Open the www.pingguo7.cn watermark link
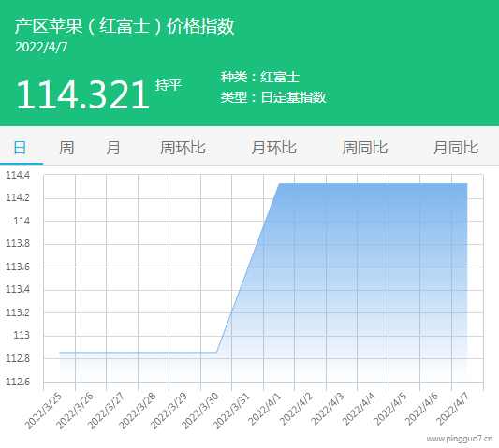Viewport: 499px width, 448px height. [460, 439]
